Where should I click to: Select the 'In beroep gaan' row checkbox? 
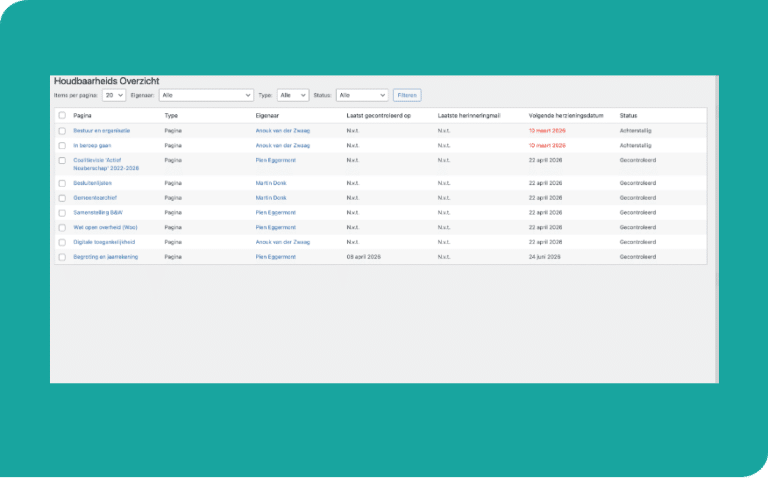tap(62, 145)
